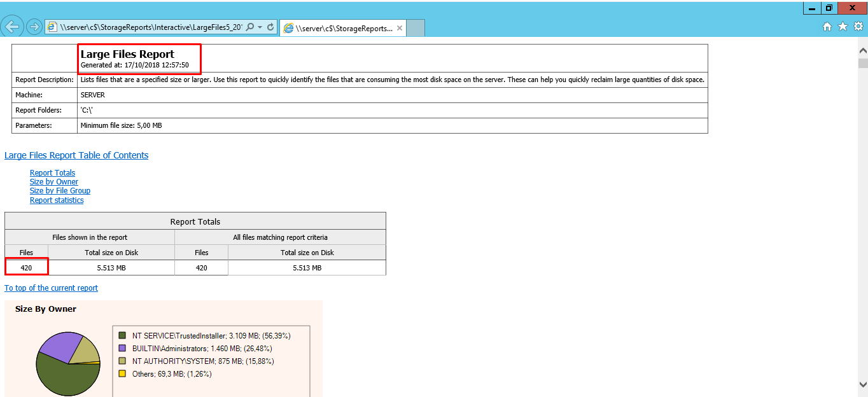Click the search magnifier in address bar
The width and height of the screenshot is (868, 397).
pyautogui.click(x=250, y=27)
